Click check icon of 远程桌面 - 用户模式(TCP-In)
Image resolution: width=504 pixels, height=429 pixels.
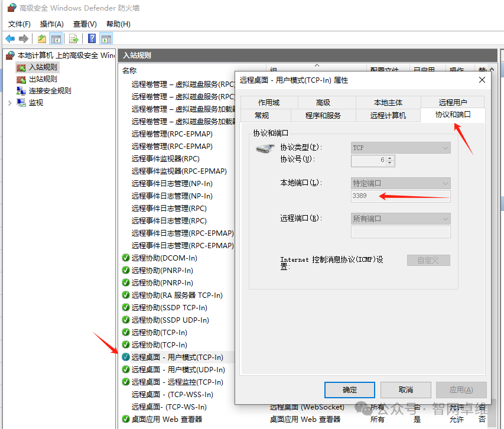[x=126, y=357]
